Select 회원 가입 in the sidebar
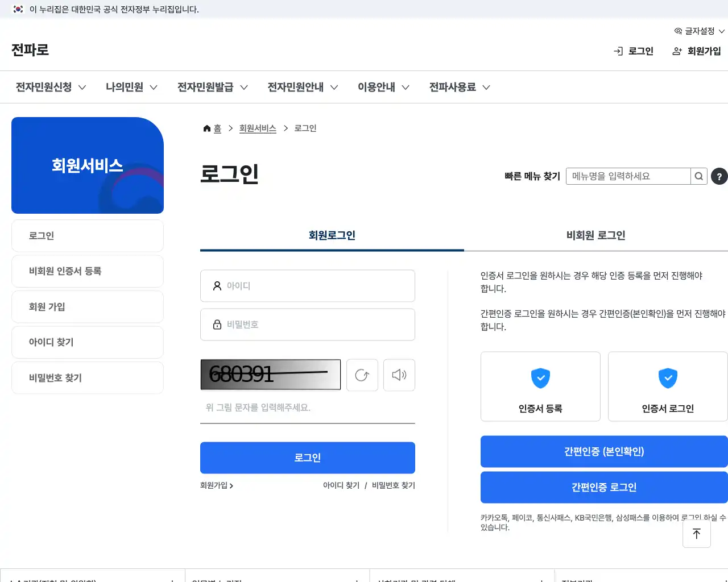 (88, 307)
